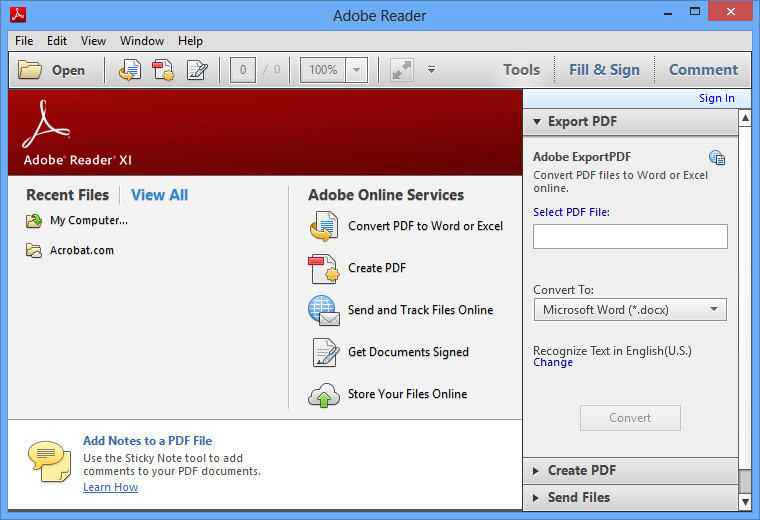760x520 pixels.
Task: Click the Create PDF service text
Action: (x=377, y=268)
